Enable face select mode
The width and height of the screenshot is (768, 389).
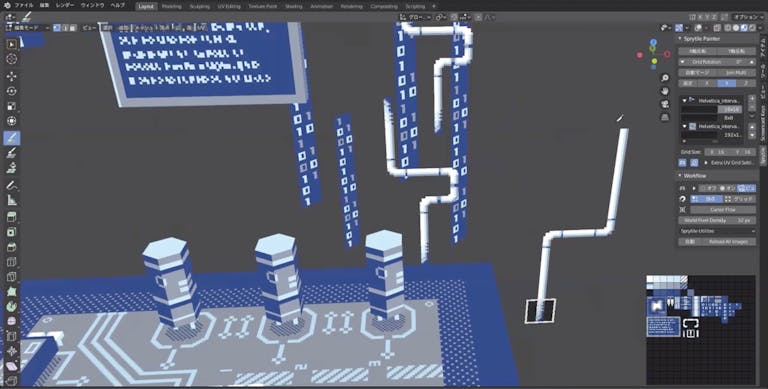[72, 28]
